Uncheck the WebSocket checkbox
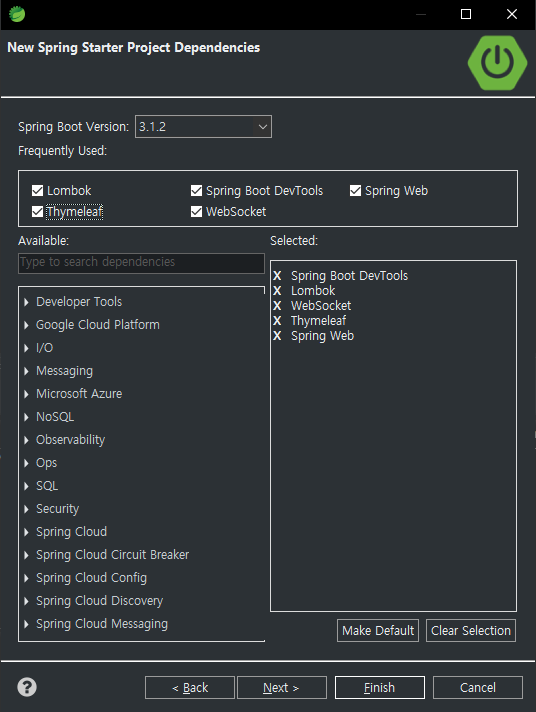Image resolution: width=536 pixels, height=712 pixels. pos(196,212)
